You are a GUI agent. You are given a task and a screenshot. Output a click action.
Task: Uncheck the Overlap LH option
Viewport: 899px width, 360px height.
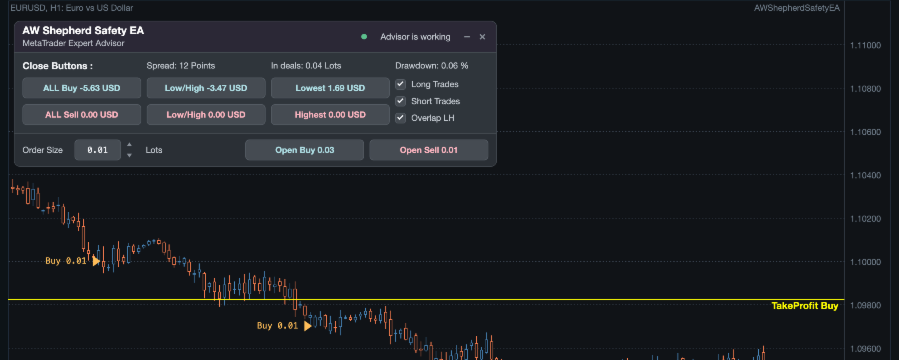coord(401,118)
